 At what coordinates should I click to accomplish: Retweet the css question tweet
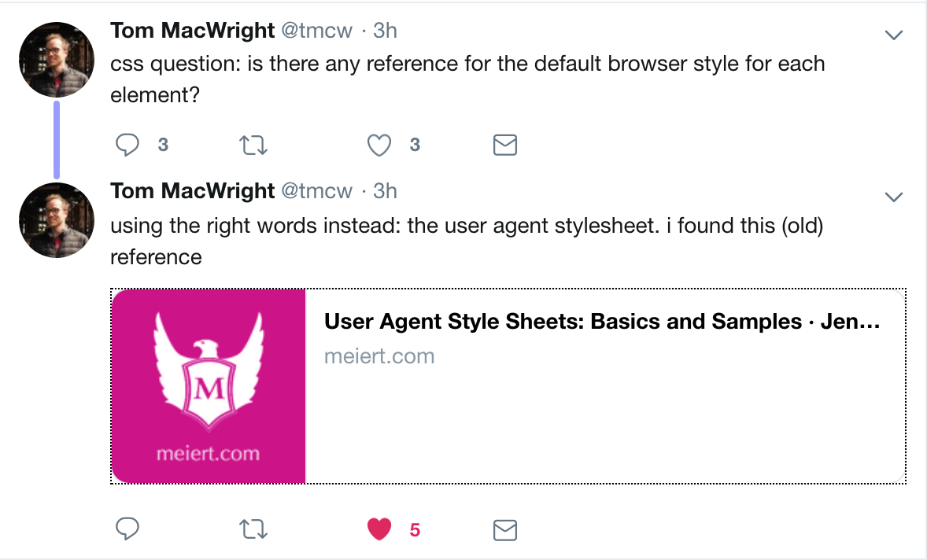pyautogui.click(x=253, y=145)
